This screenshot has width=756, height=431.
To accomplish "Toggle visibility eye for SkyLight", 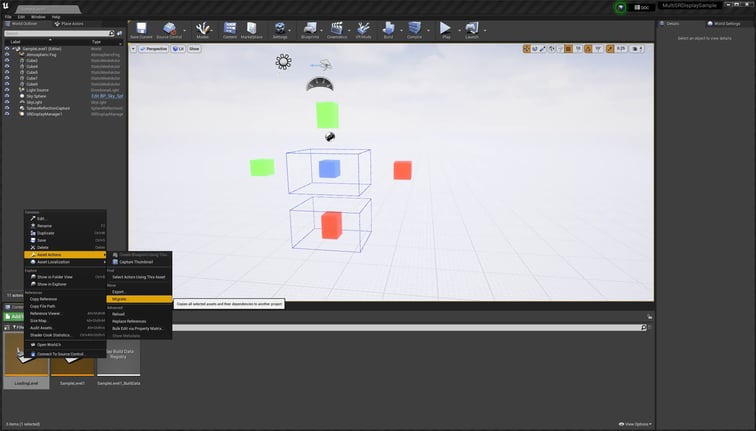I will pyautogui.click(x=7, y=102).
